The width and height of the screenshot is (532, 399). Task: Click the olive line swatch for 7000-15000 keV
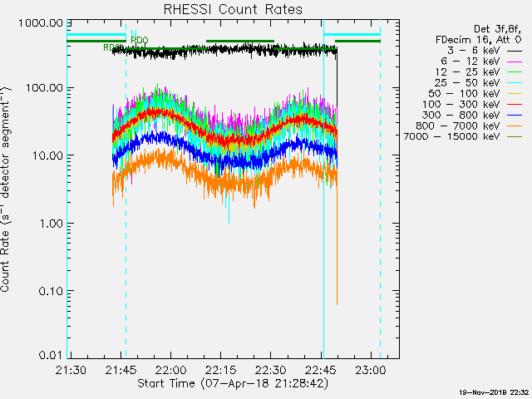(x=515, y=136)
